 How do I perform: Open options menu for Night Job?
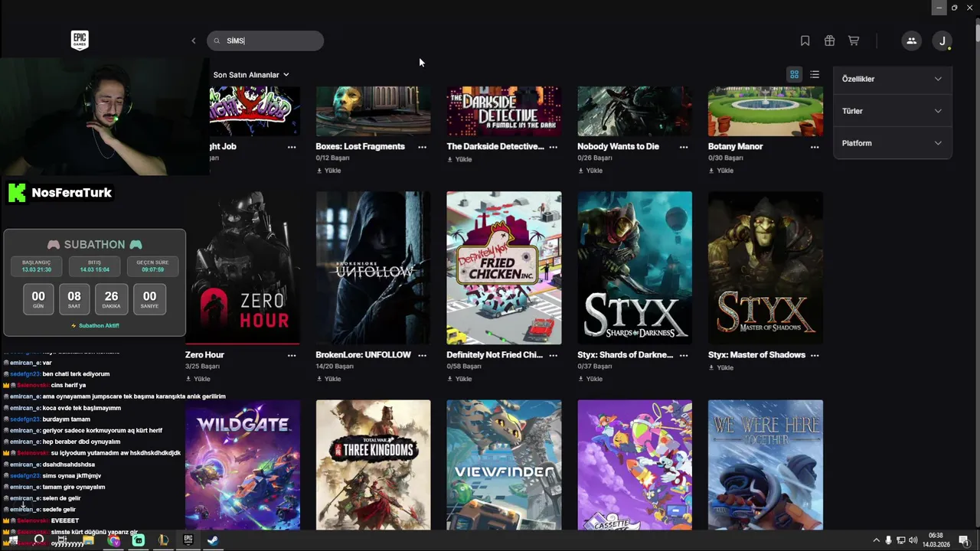[x=292, y=147]
